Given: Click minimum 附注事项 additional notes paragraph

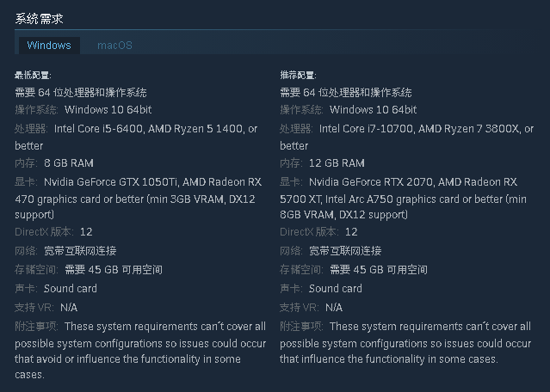Looking at the screenshot, I should pos(140,351).
